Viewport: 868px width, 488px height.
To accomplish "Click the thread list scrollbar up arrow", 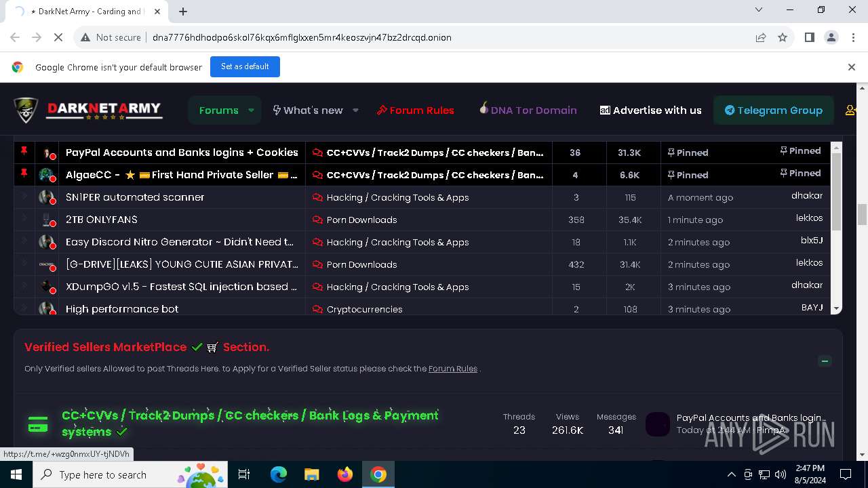I will point(836,147).
